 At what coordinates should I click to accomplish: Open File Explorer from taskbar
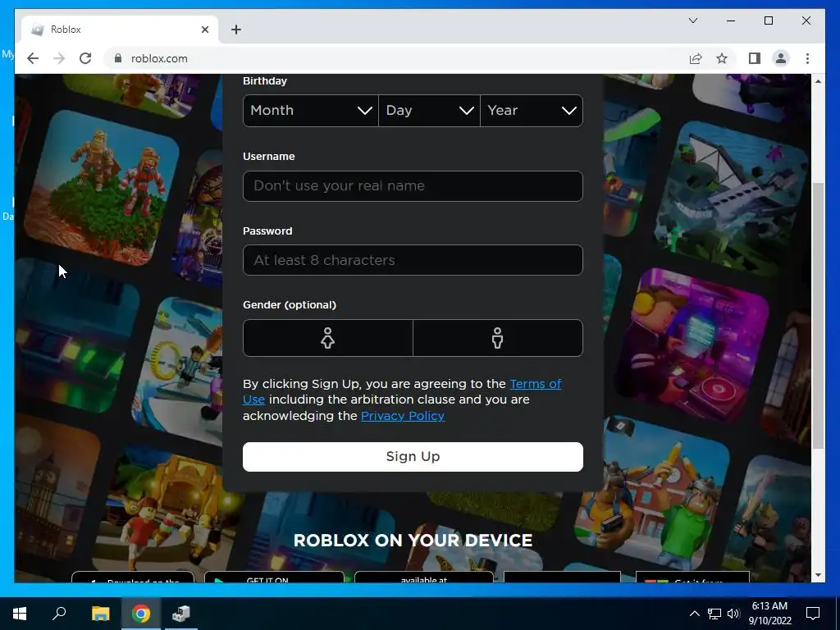click(x=100, y=614)
